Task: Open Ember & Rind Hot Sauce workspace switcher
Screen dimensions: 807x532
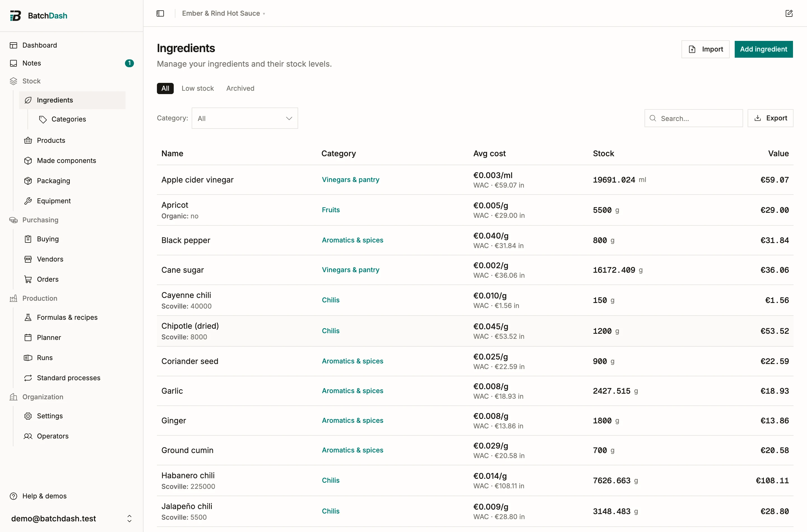Action: pos(223,13)
